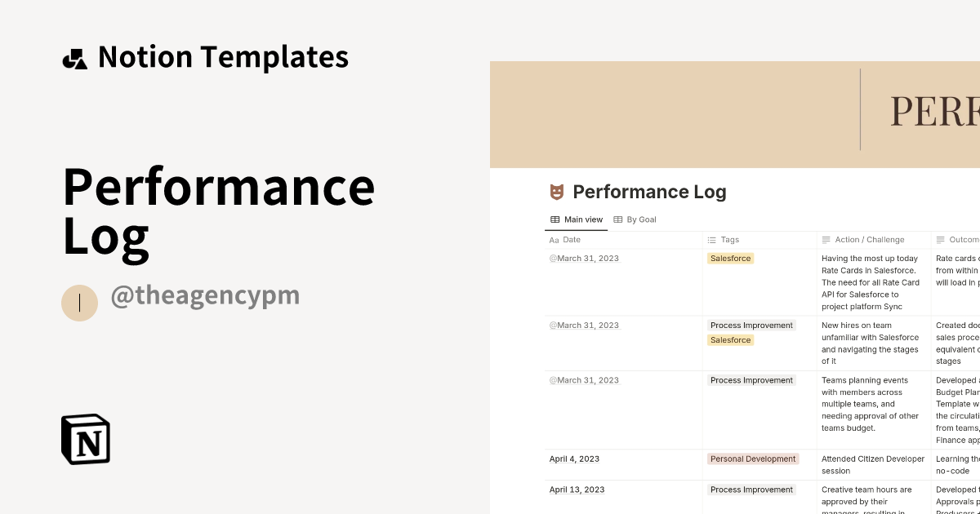Click the Aa icon in the Date column header
The height and width of the screenshot is (514, 980).
[554, 240]
